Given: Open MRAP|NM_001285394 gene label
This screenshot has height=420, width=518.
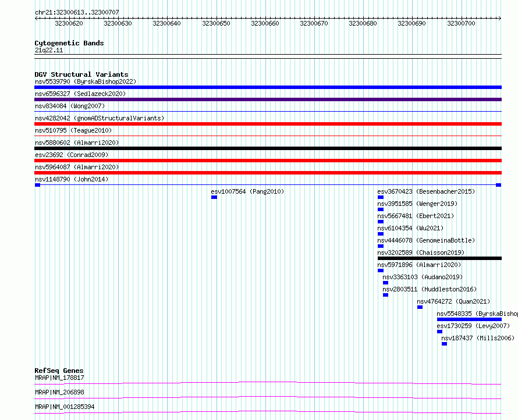Looking at the screenshot, I should click(x=65, y=407).
